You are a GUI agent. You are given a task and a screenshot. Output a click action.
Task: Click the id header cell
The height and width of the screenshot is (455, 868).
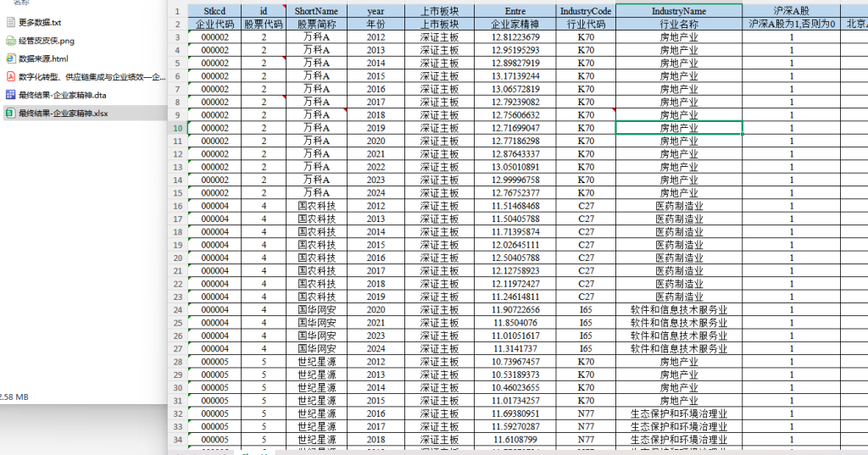click(x=264, y=11)
